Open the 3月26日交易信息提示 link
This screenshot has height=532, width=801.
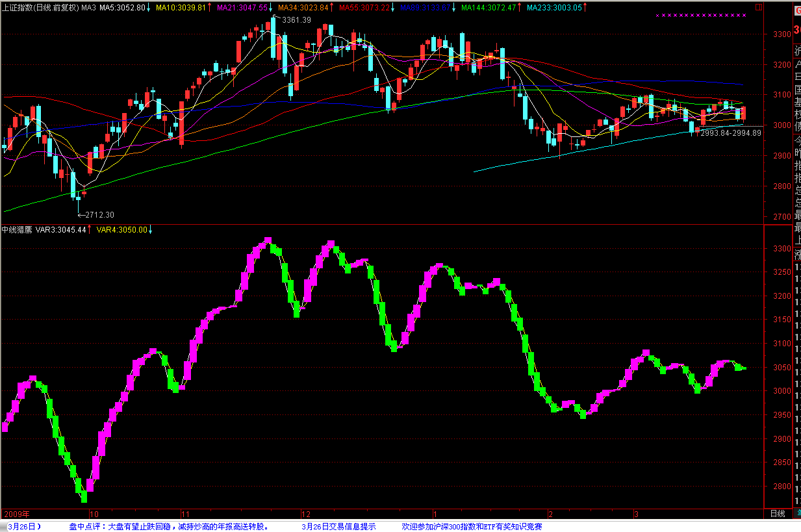coord(338,526)
